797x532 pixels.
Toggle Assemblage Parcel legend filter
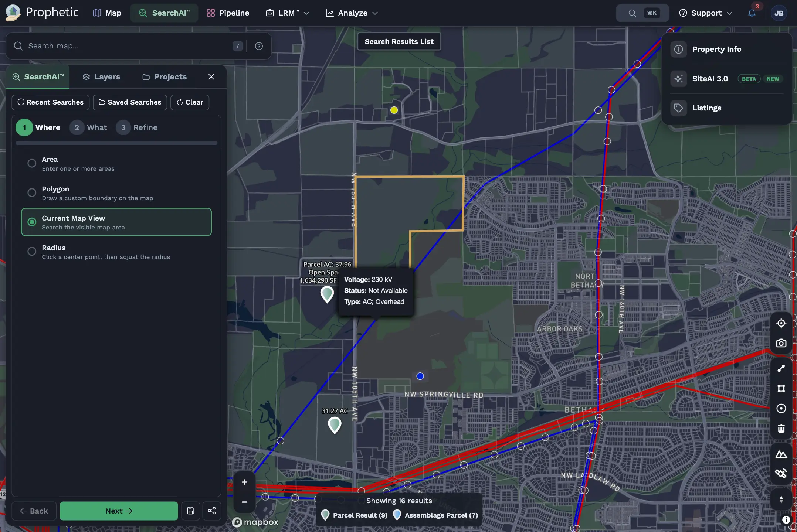click(x=435, y=515)
